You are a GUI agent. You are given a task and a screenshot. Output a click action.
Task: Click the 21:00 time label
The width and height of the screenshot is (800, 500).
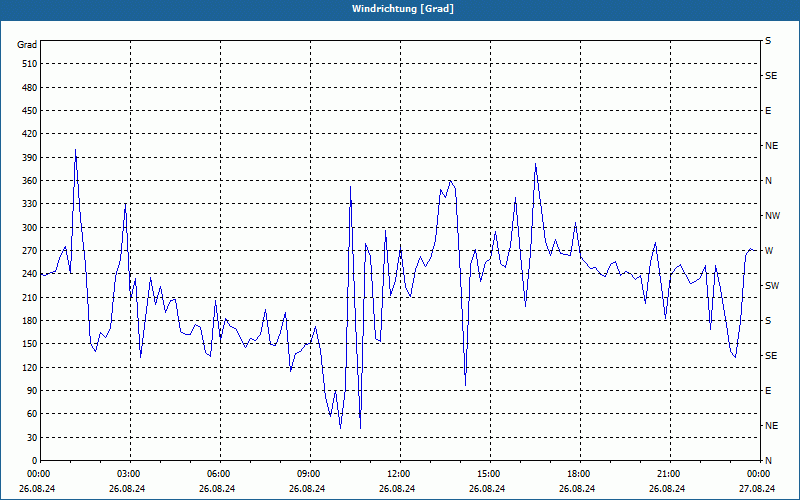668,474
